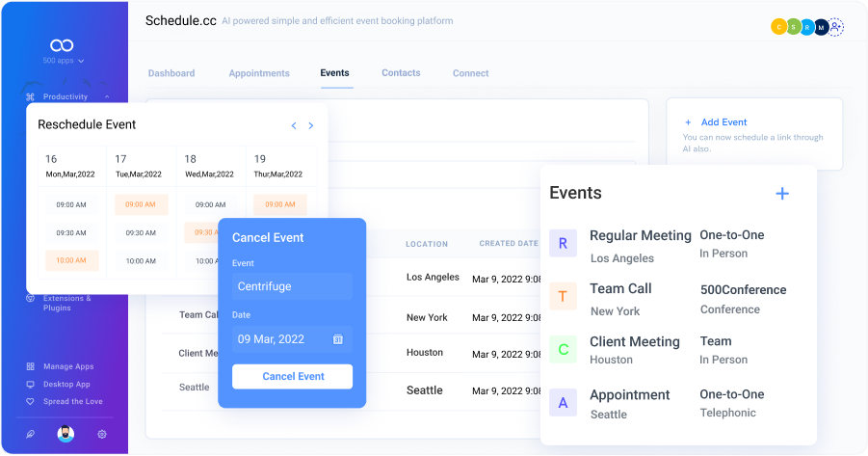Collapse the Productivity section in the sidebar
This screenshot has height=456, width=868.
[106, 96]
